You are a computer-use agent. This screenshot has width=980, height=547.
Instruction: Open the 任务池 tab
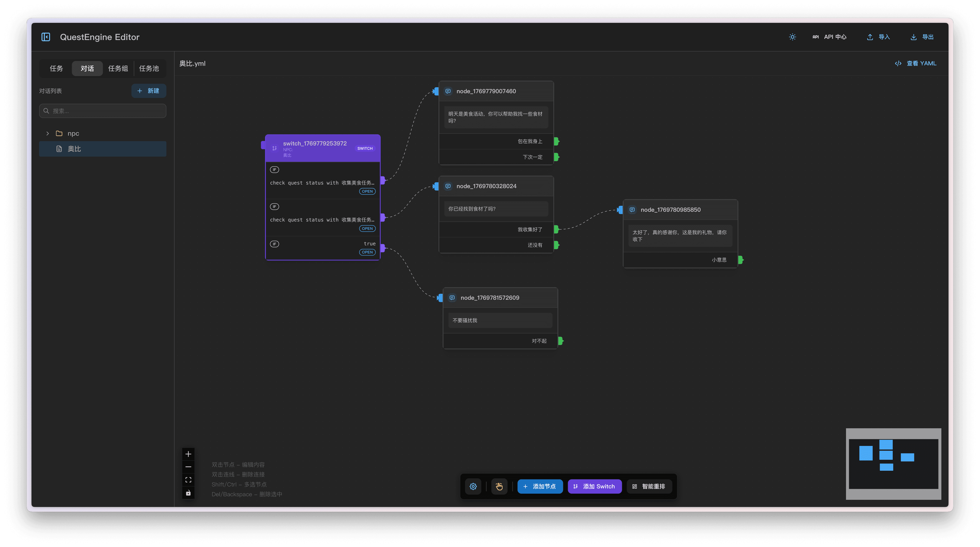[x=149, y=68]
